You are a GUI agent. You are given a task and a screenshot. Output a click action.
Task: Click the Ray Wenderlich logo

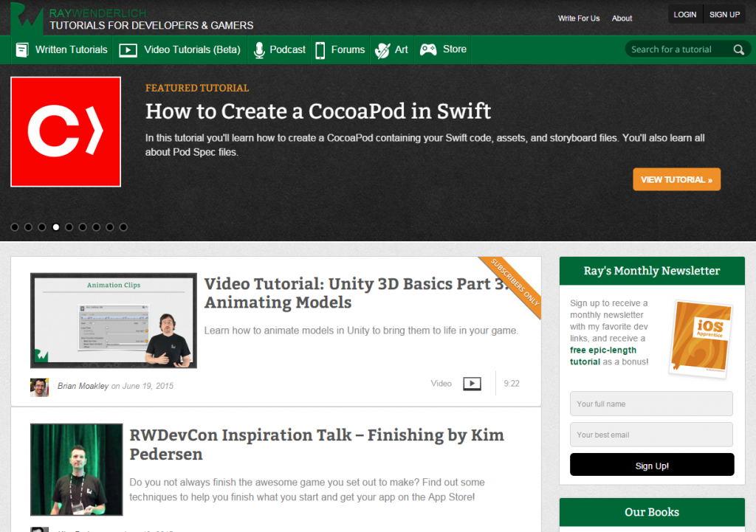coord(27,18)
